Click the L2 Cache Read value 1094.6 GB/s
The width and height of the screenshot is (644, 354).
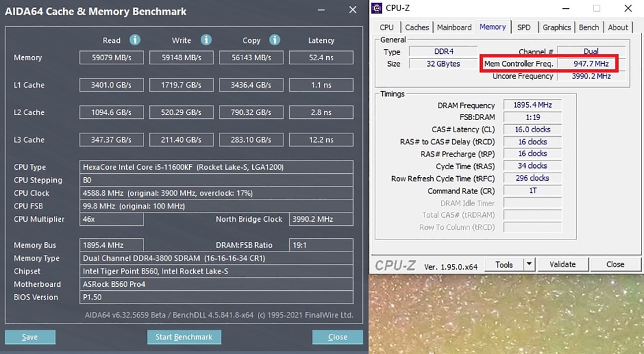pos(111,112)
